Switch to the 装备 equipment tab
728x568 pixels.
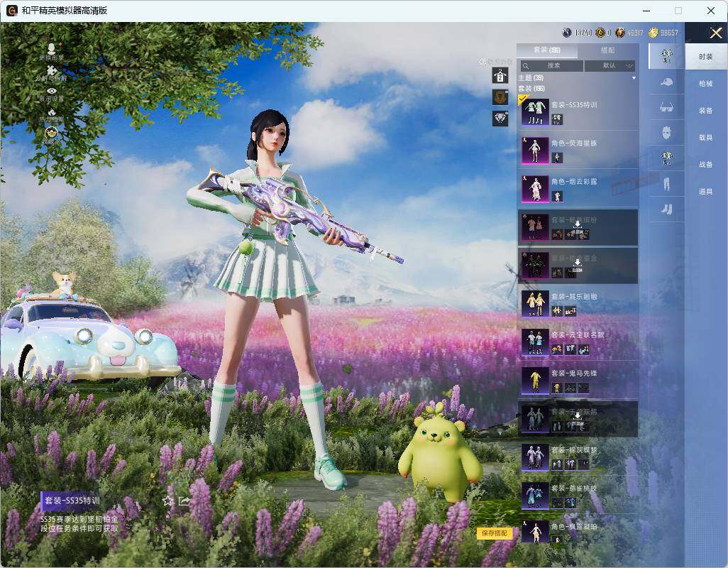[x=706, y=111]
